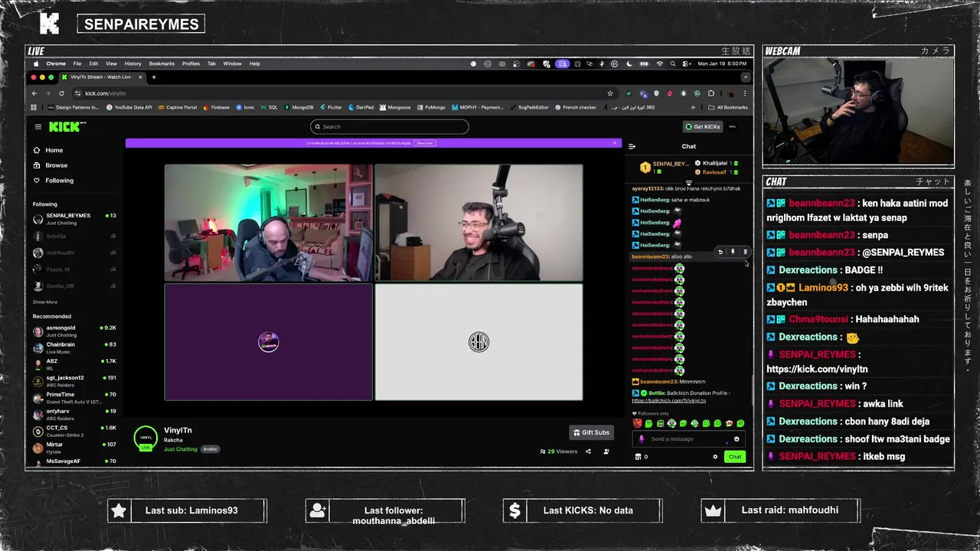Click the Désactiver button in purple banner
980x551 pixels.
[x=426, y=143]
